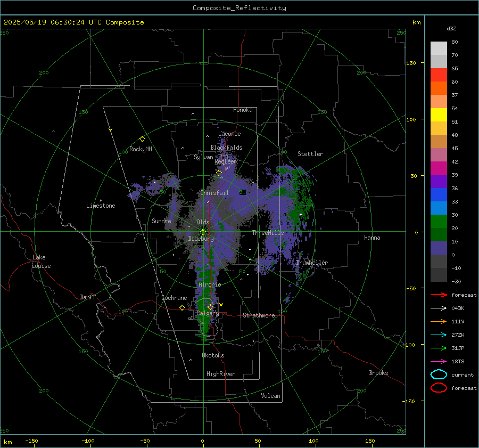This screenshot has height=448, width=479.
Task: Click the yellow diamond marker near RockyMH
Action: [x=142, y=139]
